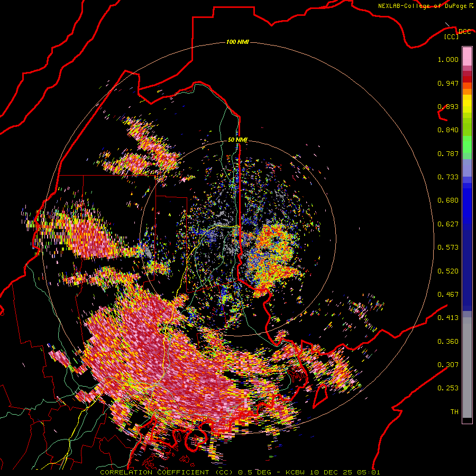Click the 0.573 scale value

pos(448,248)
